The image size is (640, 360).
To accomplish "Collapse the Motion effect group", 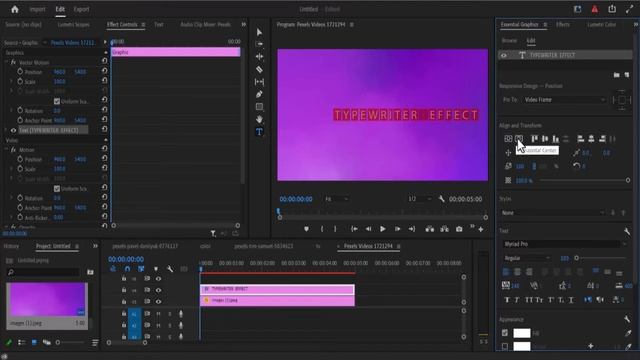I will point(7,150).
